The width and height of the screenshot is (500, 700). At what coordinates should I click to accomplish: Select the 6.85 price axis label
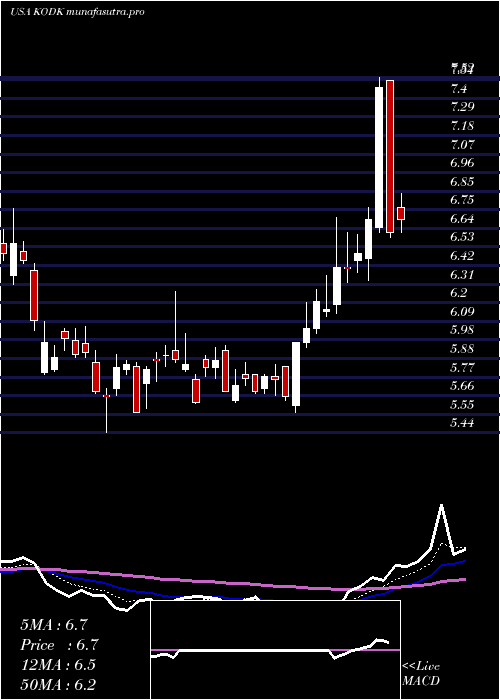click(x=462, y=182)
